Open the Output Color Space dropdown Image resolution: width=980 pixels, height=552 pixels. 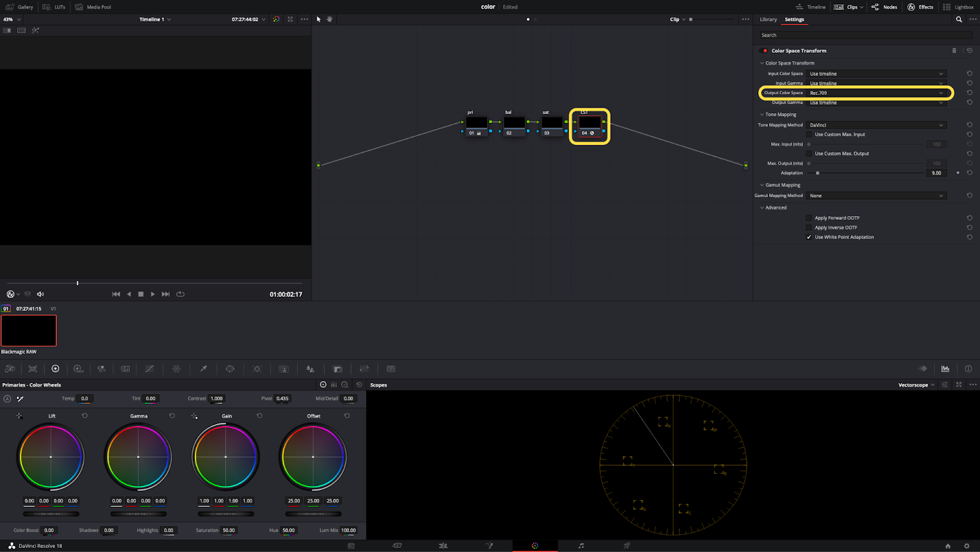pos(876,93)
